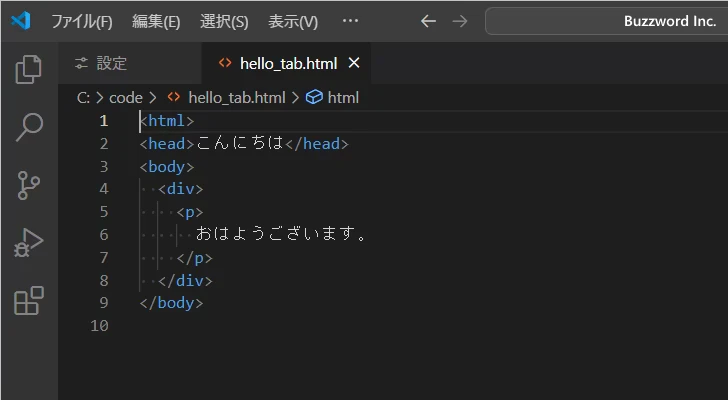
Task: Open the 表示(V) menu
Action: click(293, 21)
